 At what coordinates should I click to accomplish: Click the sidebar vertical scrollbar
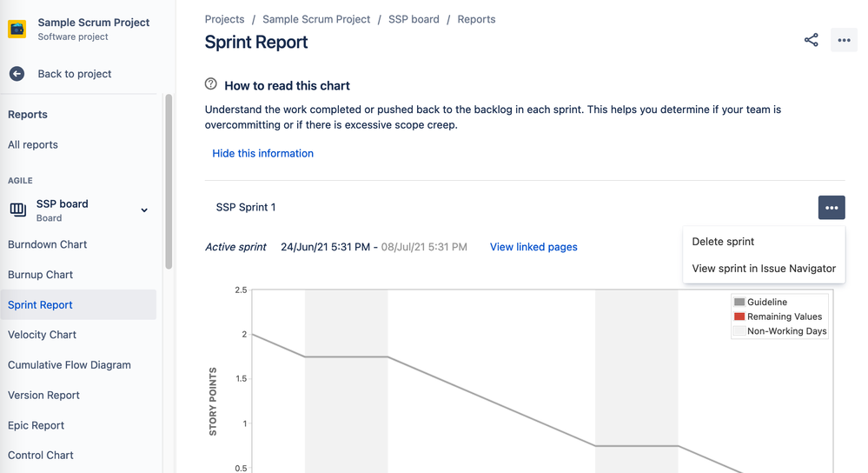[169, 182]
